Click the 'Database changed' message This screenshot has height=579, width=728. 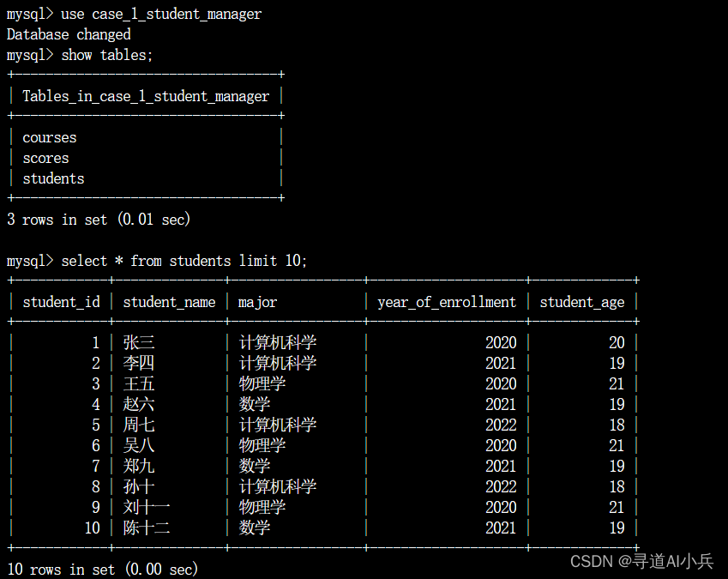(x=69, y=34)
